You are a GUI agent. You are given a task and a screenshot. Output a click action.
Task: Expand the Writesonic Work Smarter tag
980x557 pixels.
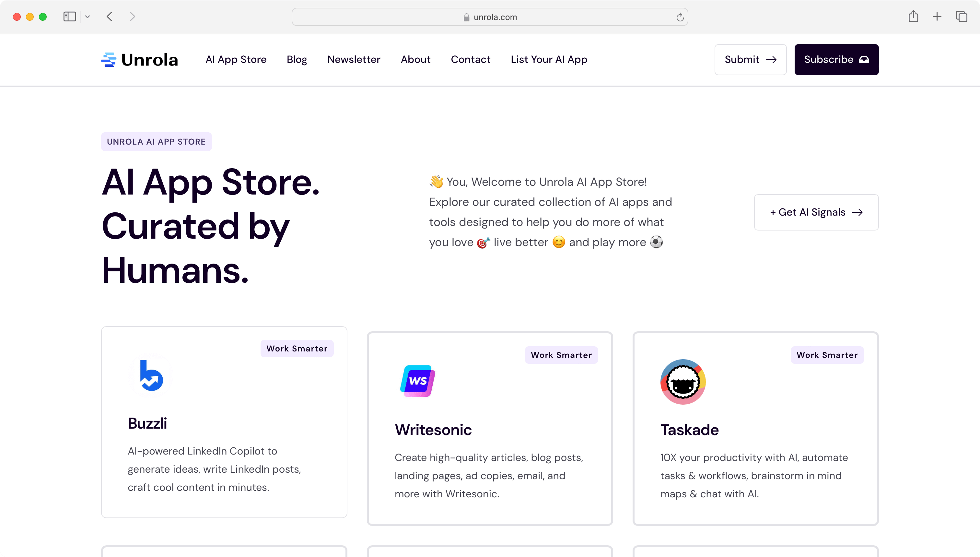(x=561, y=355)
